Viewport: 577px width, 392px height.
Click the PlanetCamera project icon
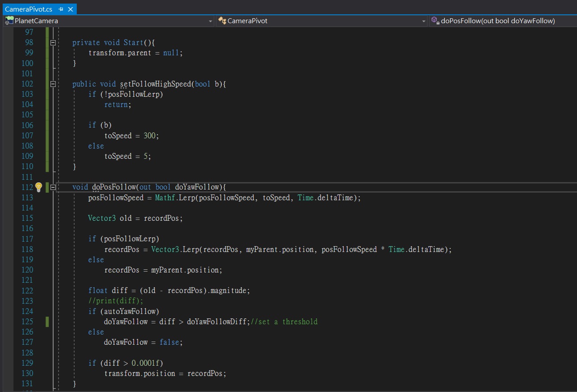pyautogui.click(x=9, y=21)
